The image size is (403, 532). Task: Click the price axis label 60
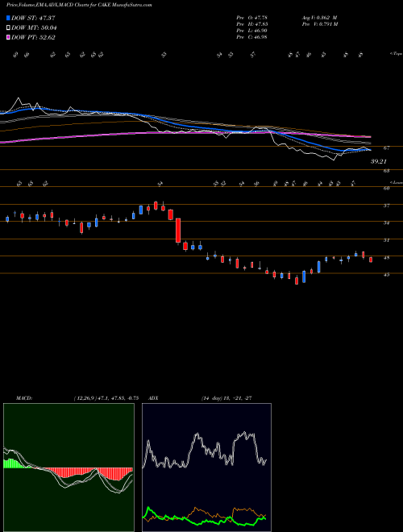point(386,188)
